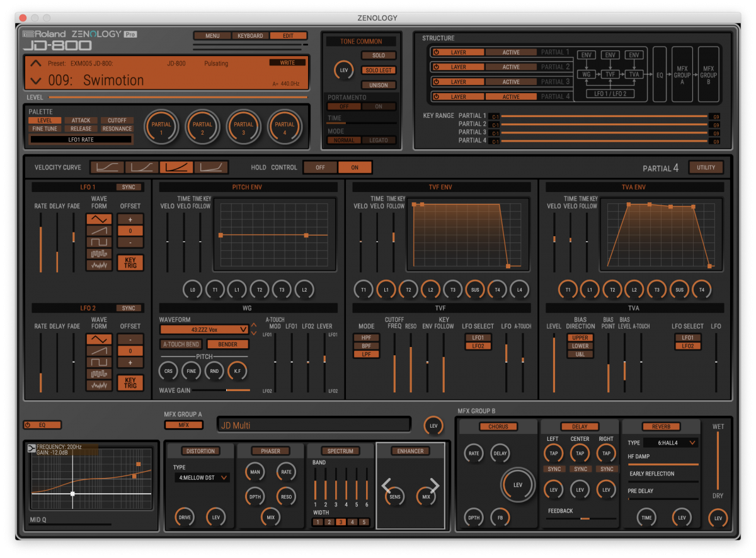Select CUTOFF in the Palette
Viewport: 756px width, 558px height.
117,120
